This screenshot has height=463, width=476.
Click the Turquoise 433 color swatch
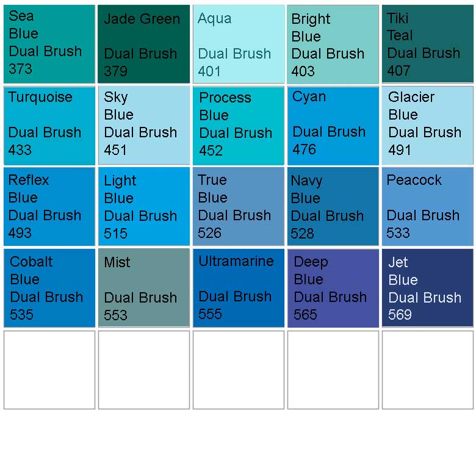pyautogui.click(x=49, y=126)
